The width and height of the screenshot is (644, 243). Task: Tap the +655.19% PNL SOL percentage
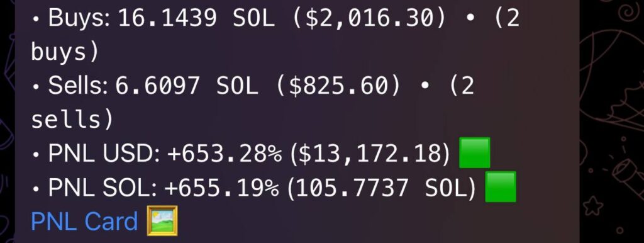pos(222,188)
